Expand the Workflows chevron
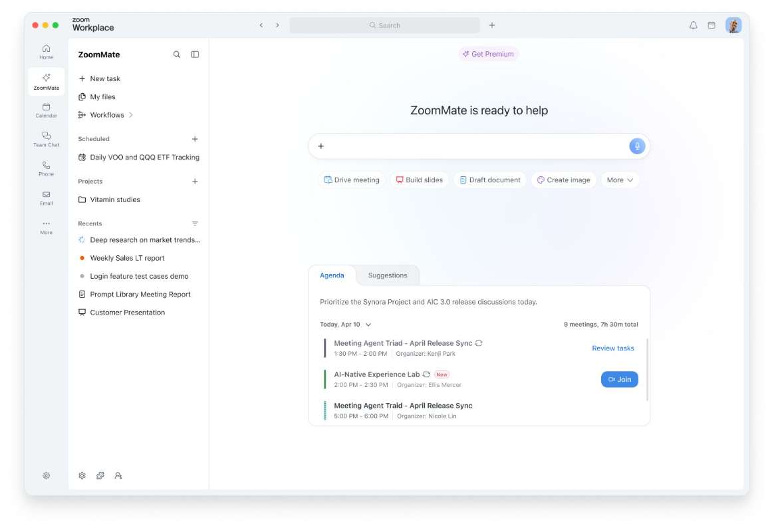The width and height of the screenshot is (774, 532). coord(131,115)
